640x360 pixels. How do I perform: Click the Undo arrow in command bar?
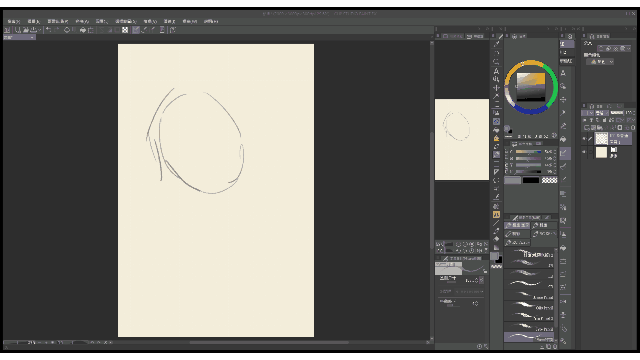point(49,30)
